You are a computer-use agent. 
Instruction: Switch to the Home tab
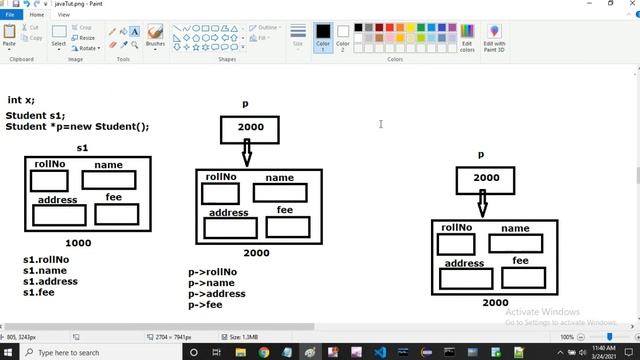coord(37,15)
